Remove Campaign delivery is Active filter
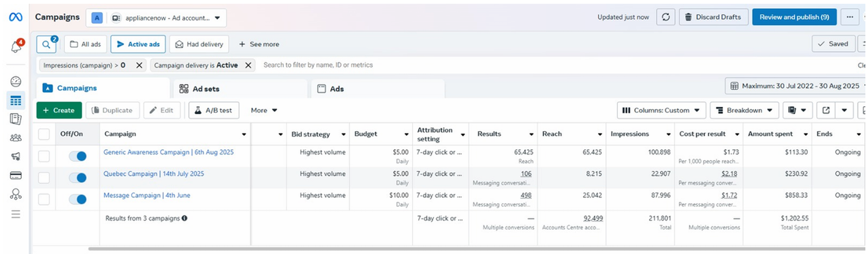This screenshot has width=868, height=254. (248, 65)
